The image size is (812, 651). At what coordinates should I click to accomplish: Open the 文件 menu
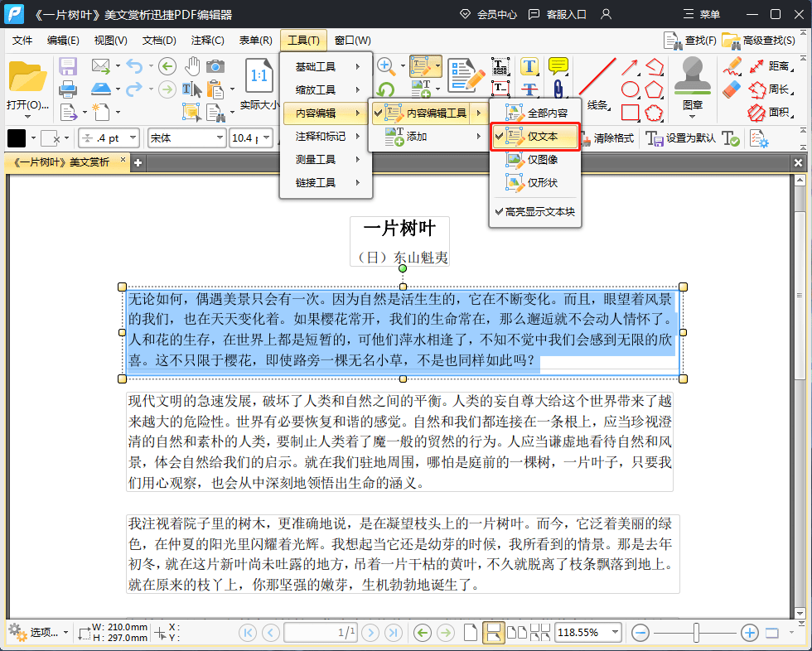22,41
